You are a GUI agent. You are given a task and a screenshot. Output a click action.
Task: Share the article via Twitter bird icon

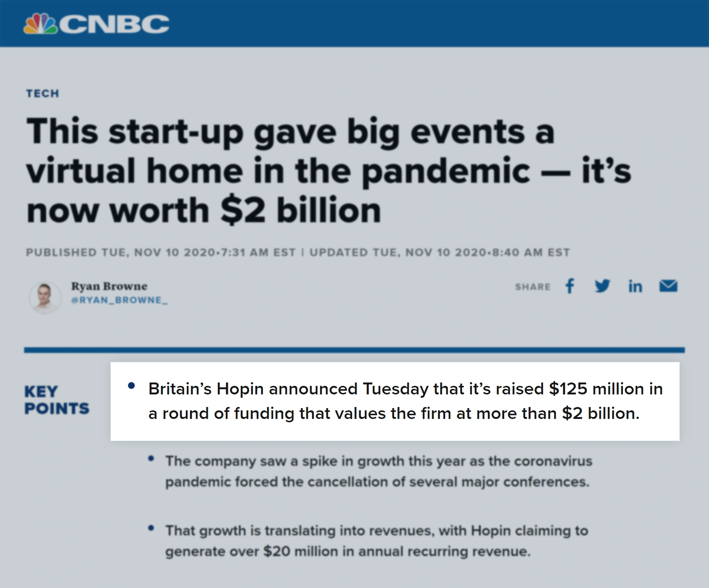602,286
